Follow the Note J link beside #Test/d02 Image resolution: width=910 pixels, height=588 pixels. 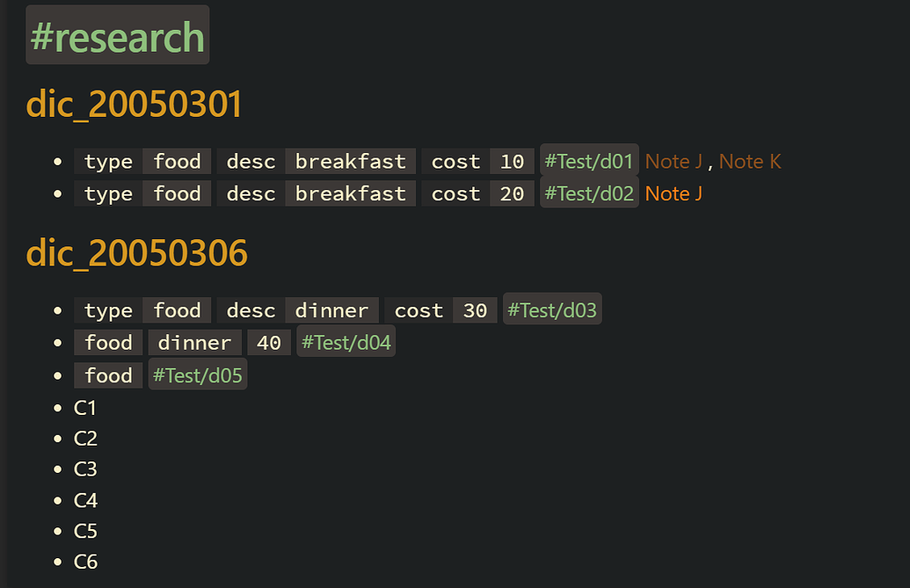pos(673,193)
